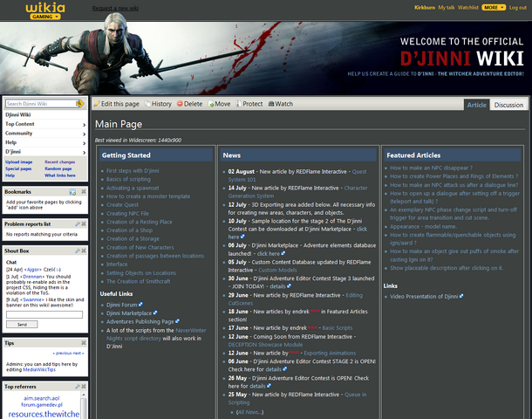This screenshot has height=419, width=532.
Task: Switch to the Discussion tab
Action: (508, 105)
